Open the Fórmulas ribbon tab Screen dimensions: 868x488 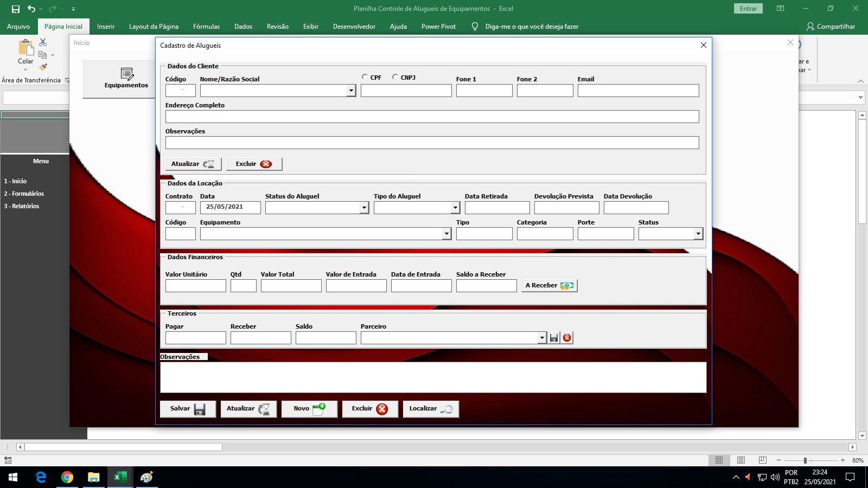[206, 26]
